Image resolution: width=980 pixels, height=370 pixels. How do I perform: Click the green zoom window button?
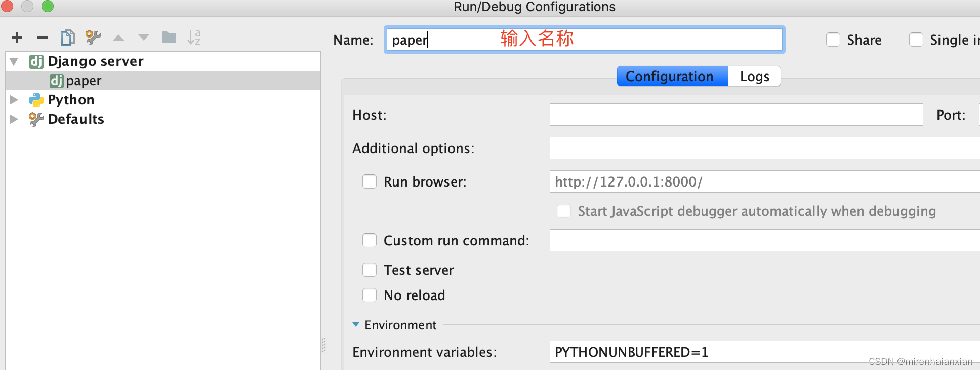click(48, 6)
